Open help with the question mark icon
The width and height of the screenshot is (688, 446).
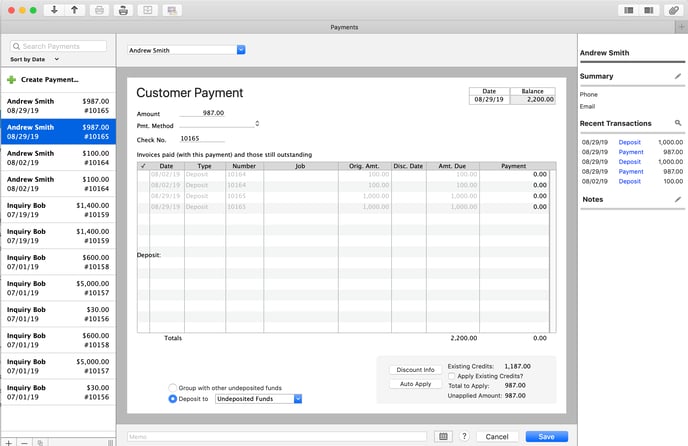pos(464,436)
